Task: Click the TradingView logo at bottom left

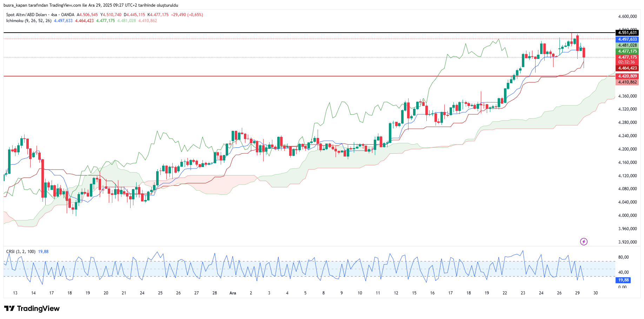Action: coord(32,308)
